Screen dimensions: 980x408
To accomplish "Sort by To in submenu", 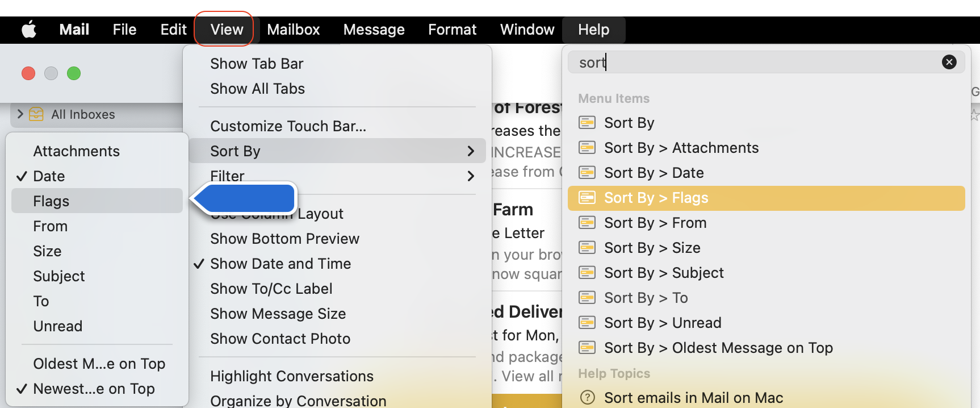I will tap(97, 301).
